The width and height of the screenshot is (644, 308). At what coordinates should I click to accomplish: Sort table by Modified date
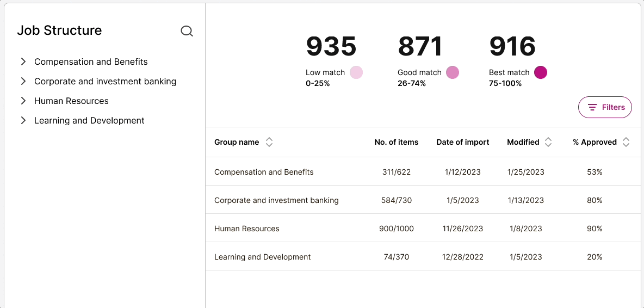click(548, 142)
